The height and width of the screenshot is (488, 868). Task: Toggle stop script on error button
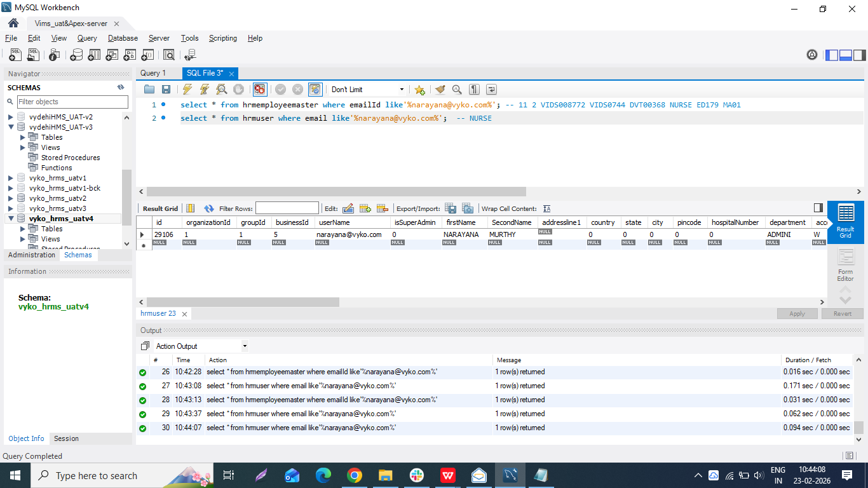point(259,90)
